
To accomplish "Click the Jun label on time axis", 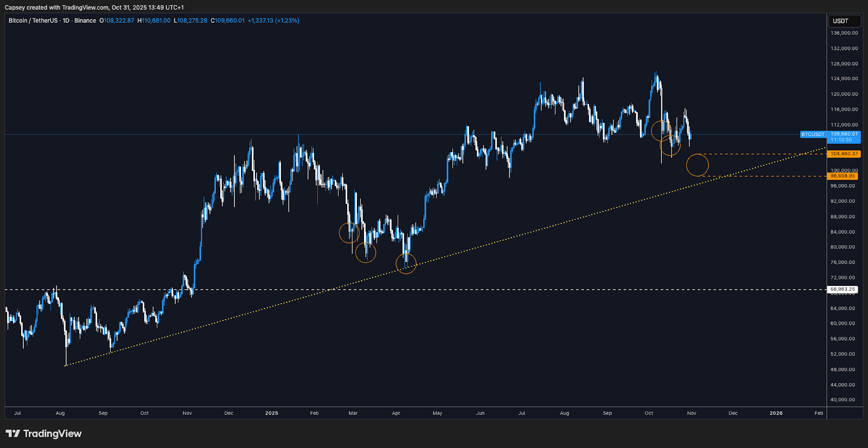I will 480,413.
